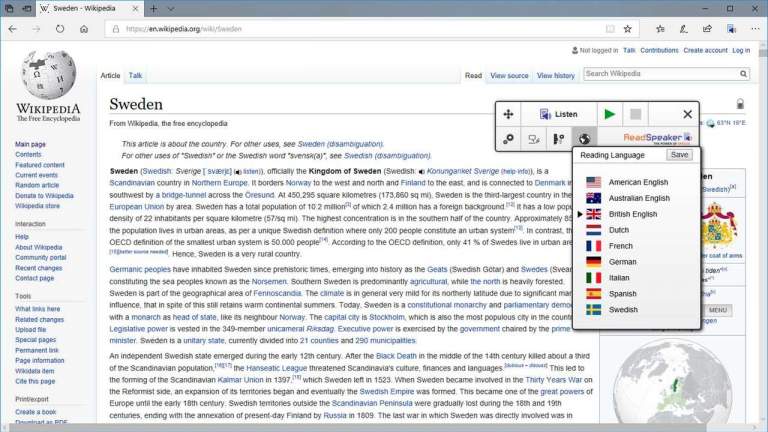Click the coordinates globe icon near 63°N

point(711,123)
